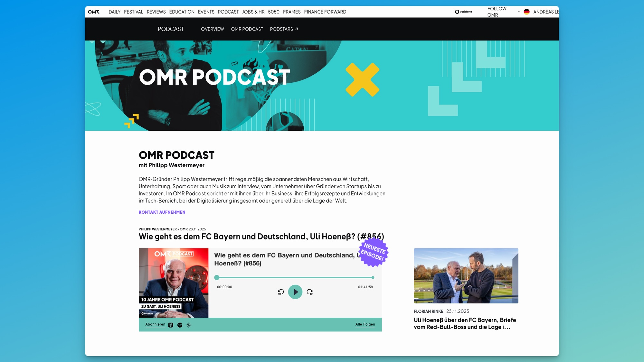Open the Apple Podcasts subscribe icon
644x362 pixels.
[171, 325]
